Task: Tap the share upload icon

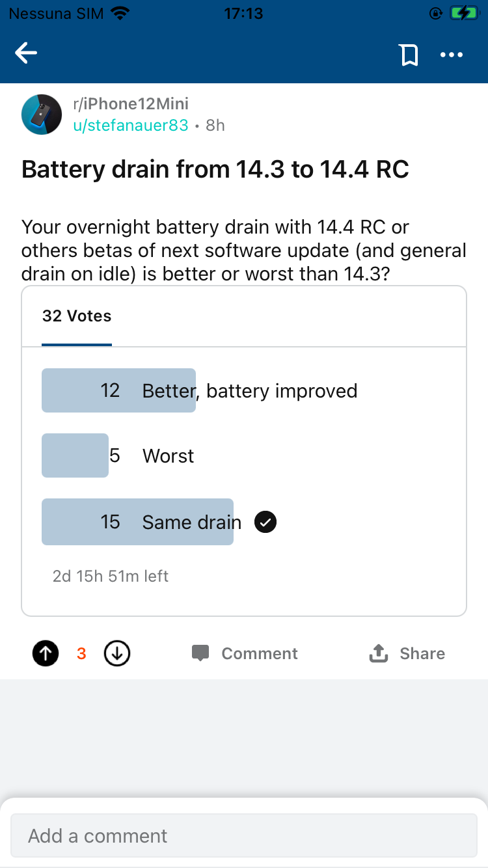Action: 378,653
